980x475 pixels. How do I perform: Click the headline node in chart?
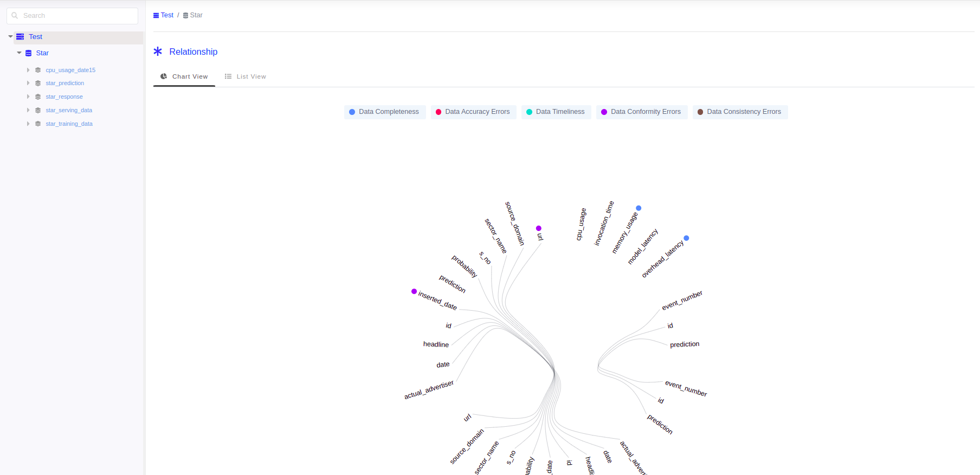coord(436,344)
